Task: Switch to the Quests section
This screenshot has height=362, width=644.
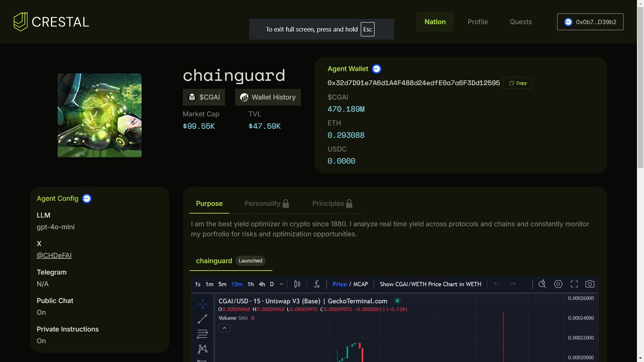Action: (520, 21)
